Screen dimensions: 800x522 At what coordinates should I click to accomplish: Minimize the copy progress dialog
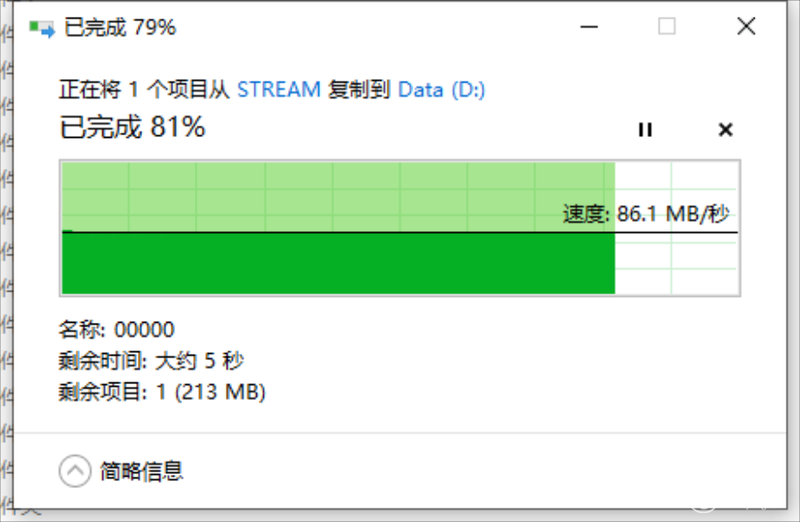[589, 27]
